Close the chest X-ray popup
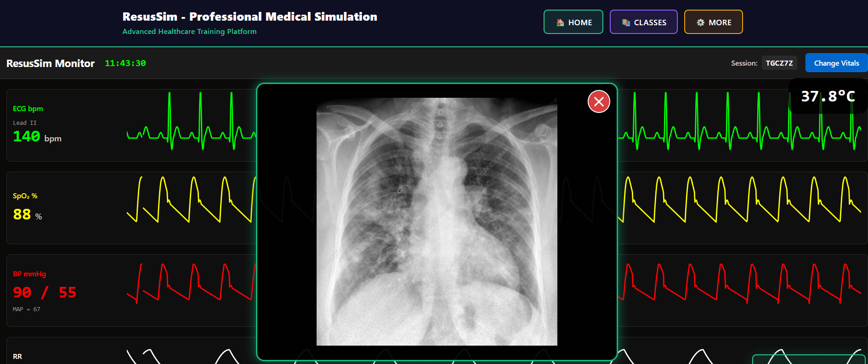Image resolution: width=868 pixels, height=364 pixels. coord(599,101)
